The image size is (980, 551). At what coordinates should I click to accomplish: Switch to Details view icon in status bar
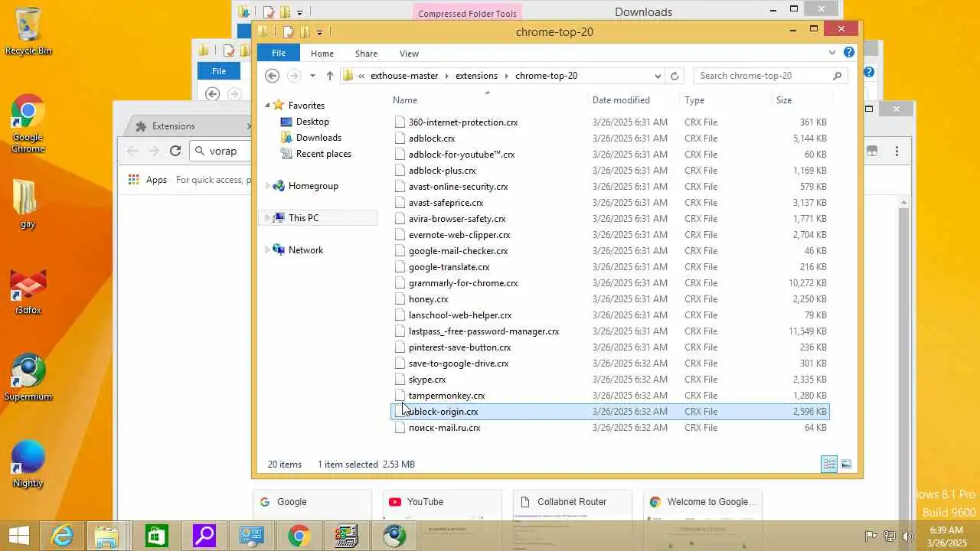click(829, 465)
